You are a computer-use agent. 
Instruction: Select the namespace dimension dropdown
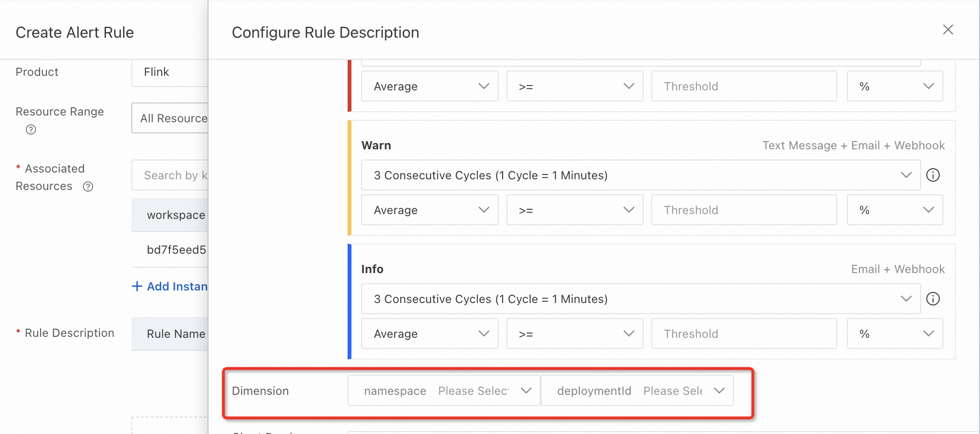click(x=443, y=391)
